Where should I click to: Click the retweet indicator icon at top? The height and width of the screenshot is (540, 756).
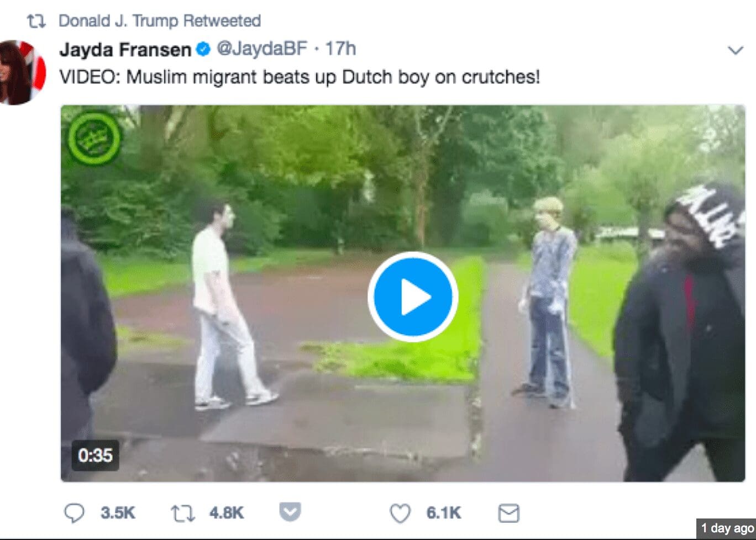36,21
